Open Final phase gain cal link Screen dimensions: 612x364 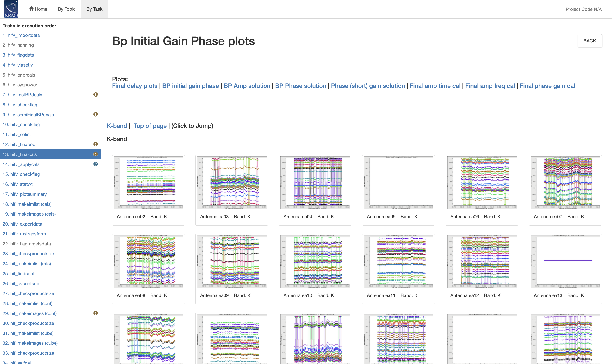tap(547, 86)
